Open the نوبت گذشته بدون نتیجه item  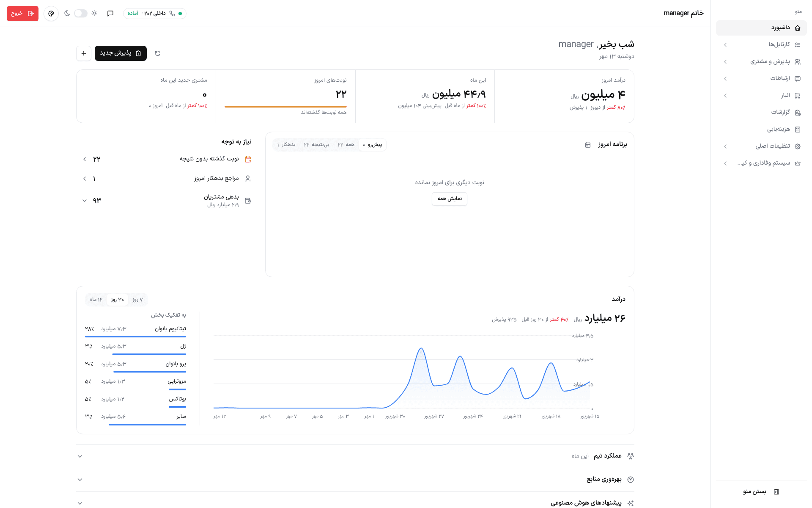(x=167, y=159)
